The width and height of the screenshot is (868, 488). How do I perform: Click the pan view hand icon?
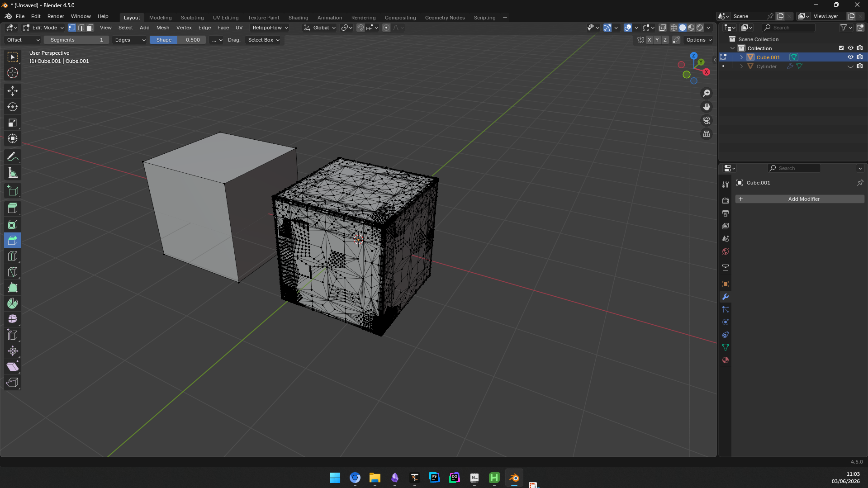click(x=707, y=107)
